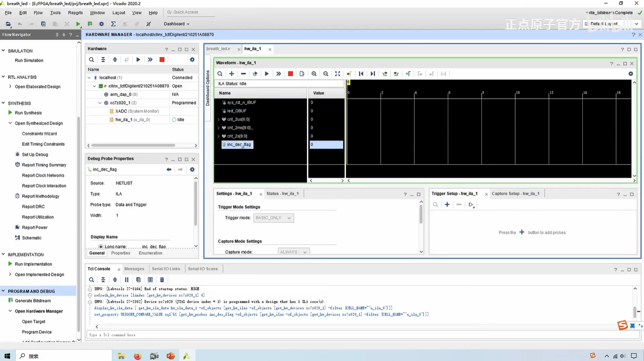Add probe in Trigger Setup panel
The height and width of the screenshot is (361, 644).
pos(447,205)
